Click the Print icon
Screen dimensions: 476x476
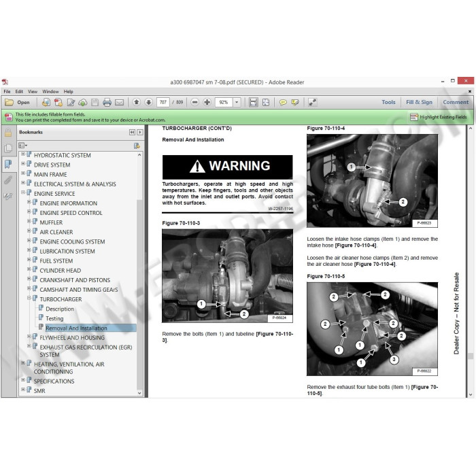[107, 102]
